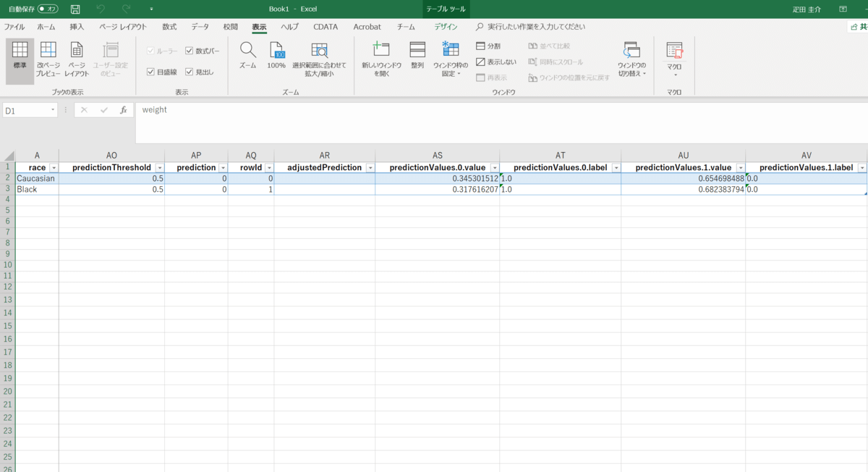The width and height of the screenshot is (868, 472).
Task: Open a new window 新しいウィンドウを開く
Action: (x=381, y=59)
